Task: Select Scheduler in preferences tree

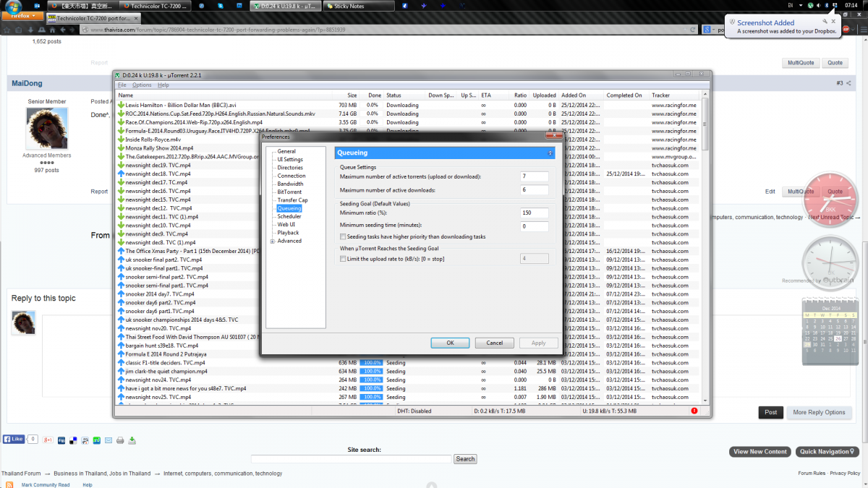Action: 289,216
